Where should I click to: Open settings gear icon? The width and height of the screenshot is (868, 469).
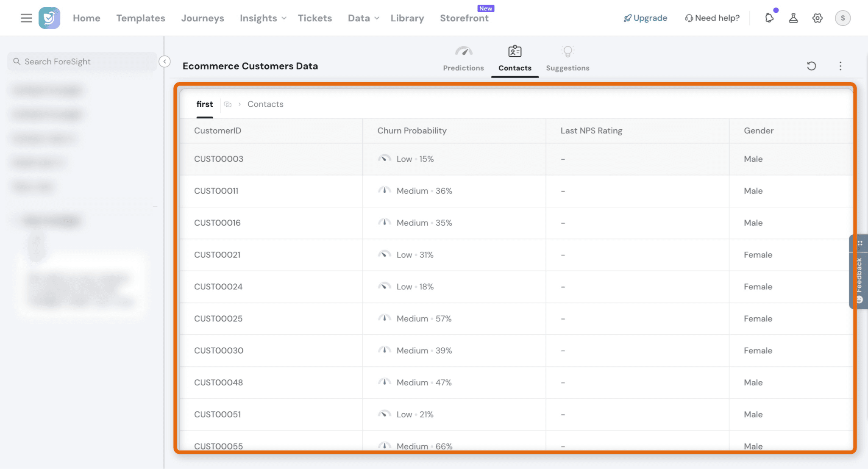(818, 18)
